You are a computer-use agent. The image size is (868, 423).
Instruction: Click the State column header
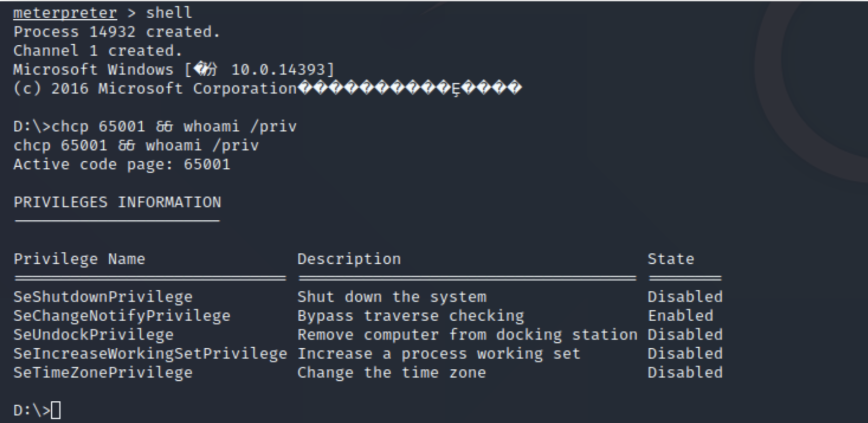(671, 259)
